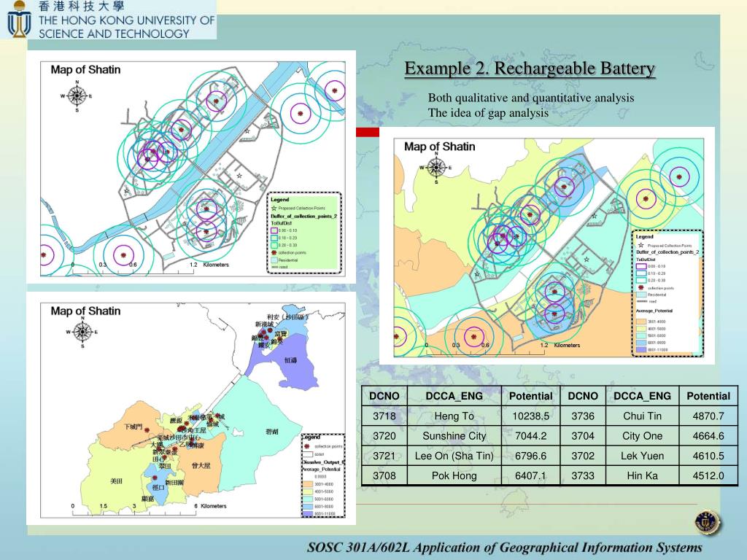Click 'Both qualitative and quantitative analysis' line
Viewport: 747px width, 560px height.
[x=531, y=98]
